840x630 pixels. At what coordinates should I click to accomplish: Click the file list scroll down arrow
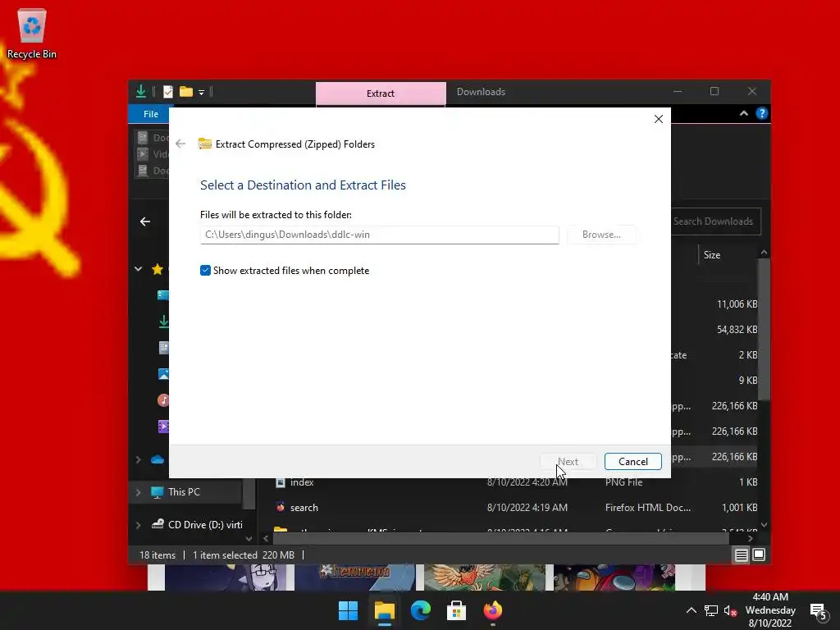[x=764, y=525]
